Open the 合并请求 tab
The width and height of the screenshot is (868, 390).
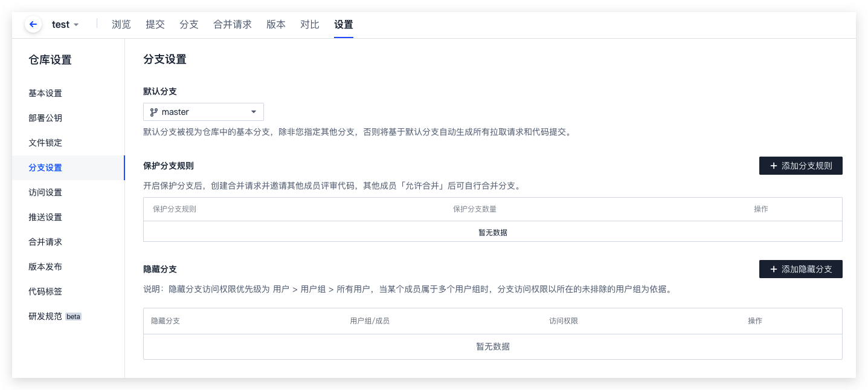coord(233,25)
